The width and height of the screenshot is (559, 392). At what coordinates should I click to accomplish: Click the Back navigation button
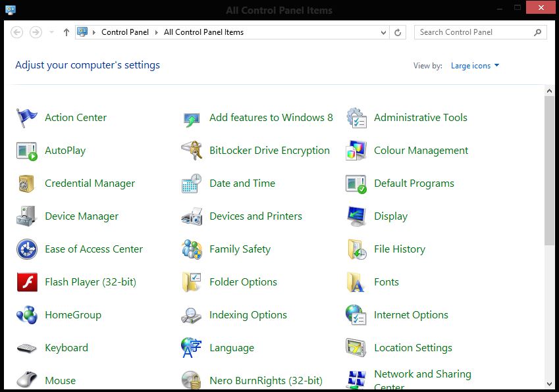(16, 32)
